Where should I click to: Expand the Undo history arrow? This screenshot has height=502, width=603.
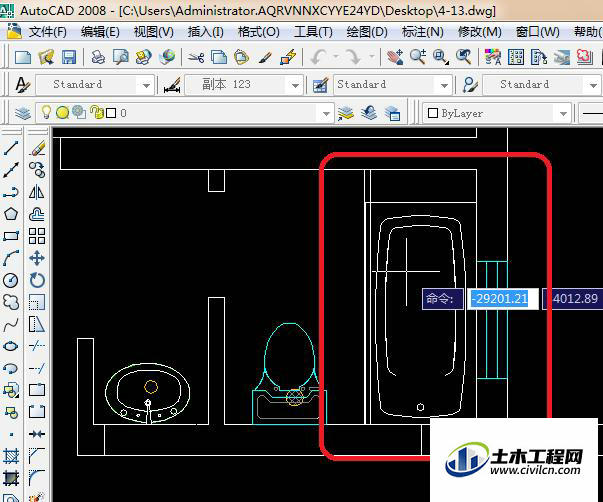[x=336, y=57]
